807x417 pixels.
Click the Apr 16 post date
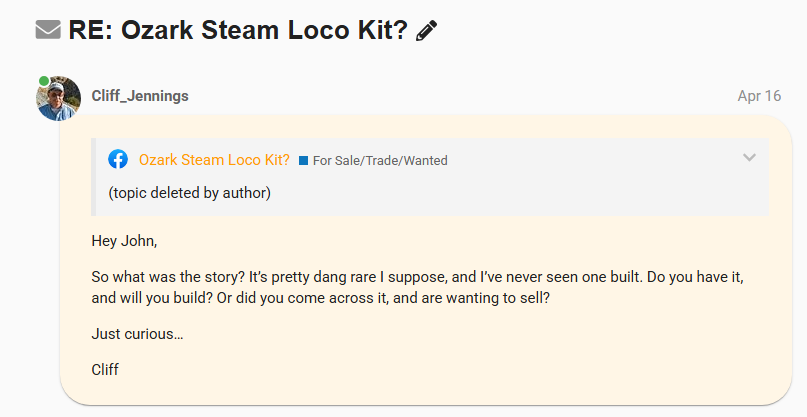coord(759,96)
